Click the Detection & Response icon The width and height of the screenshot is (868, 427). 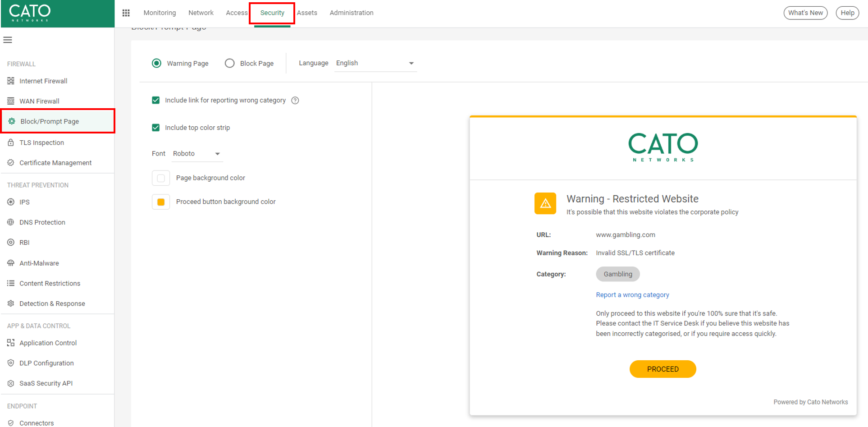click(x=11, y=303)
